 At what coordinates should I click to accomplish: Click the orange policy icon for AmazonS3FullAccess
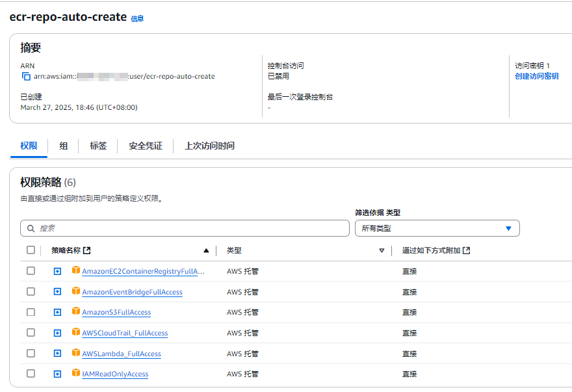pyautogui.click(x=76, y=311)
